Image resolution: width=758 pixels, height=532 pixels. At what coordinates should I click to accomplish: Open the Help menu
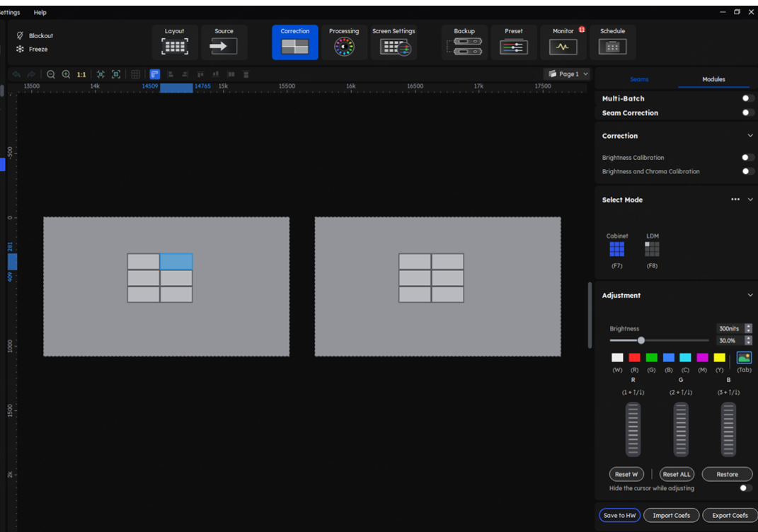coord(40,12)
